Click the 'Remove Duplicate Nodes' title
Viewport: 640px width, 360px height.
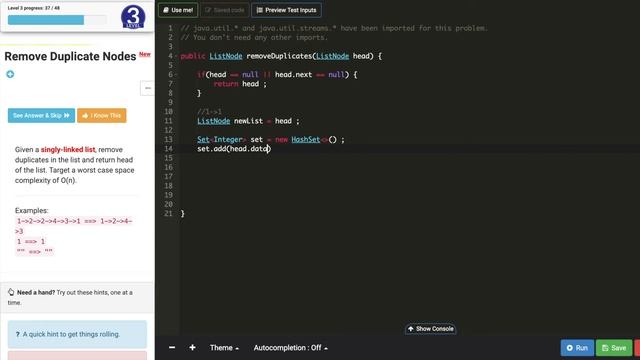pos(70,56)
